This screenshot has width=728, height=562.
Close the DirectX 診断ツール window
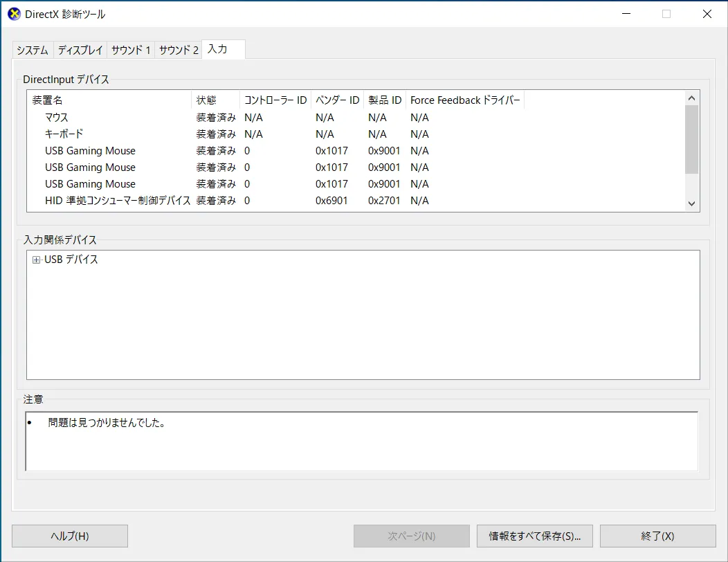pos(707,14)
